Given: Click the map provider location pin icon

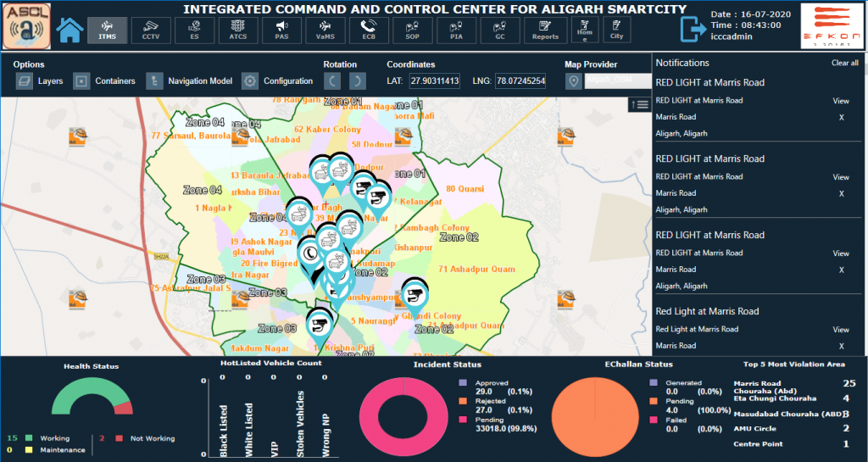Looking at the screenshot, I should pyautogui.click(x=574, y=81).
